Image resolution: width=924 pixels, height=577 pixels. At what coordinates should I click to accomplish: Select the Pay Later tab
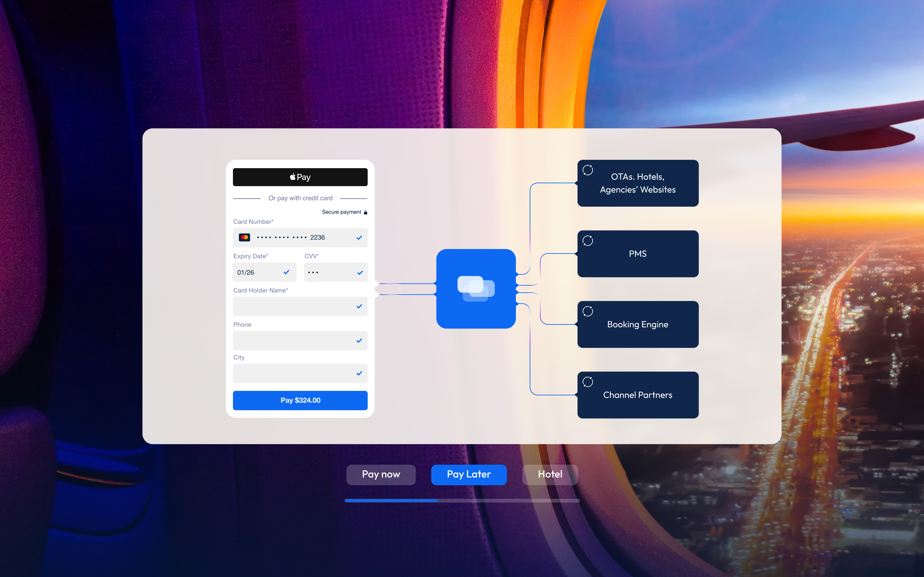click(468, 474)
